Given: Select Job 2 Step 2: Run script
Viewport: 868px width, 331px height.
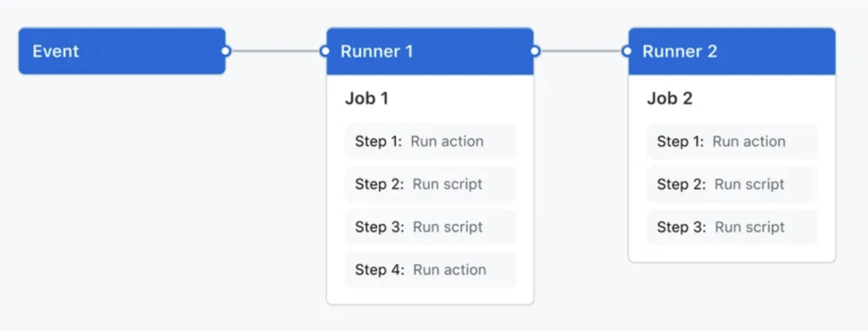Looking at the screenshot, I should (732, 184).
